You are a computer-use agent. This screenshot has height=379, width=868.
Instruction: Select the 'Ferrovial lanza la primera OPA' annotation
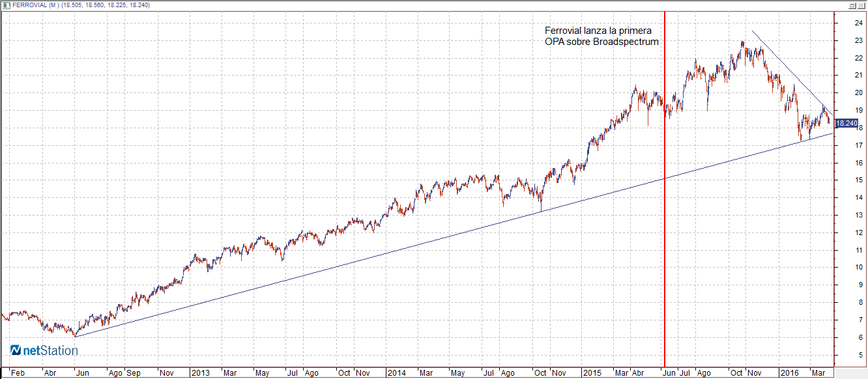click(601, 36)
